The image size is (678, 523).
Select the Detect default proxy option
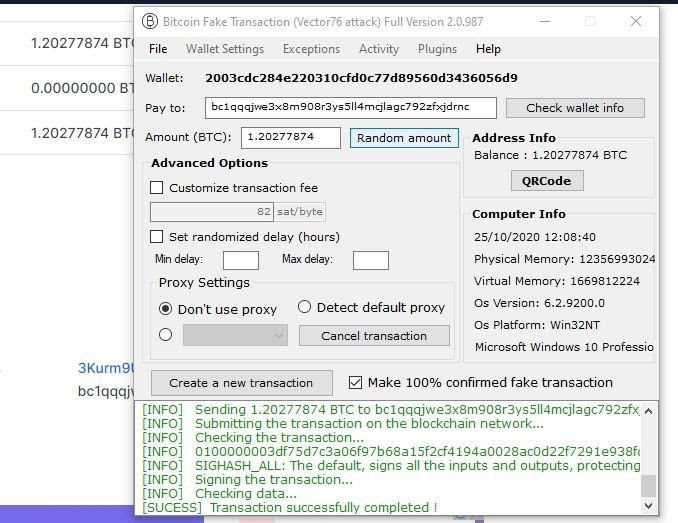coord(304,307)
